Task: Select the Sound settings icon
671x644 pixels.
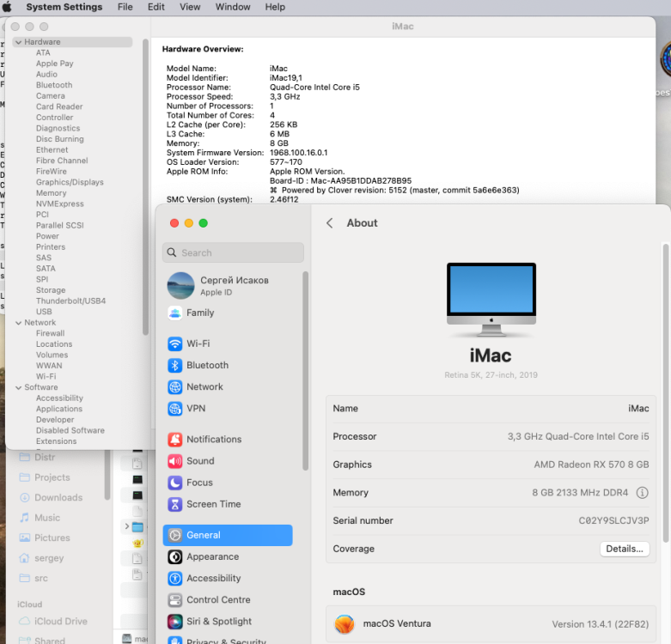Action: point(174,461)
